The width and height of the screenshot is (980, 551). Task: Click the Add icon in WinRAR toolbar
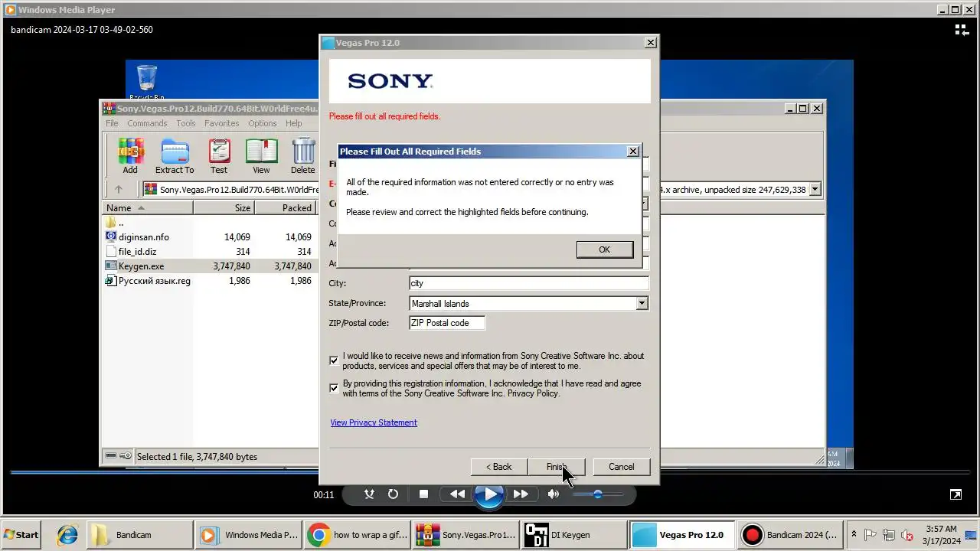[x=130, y=155]
